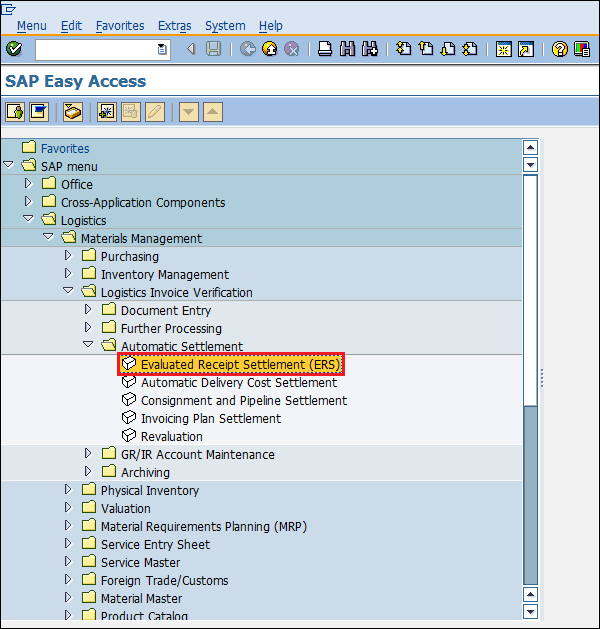This screenshot has height=629, width=600.
Task: Open the Favorites menu
Action: [120, 26]
